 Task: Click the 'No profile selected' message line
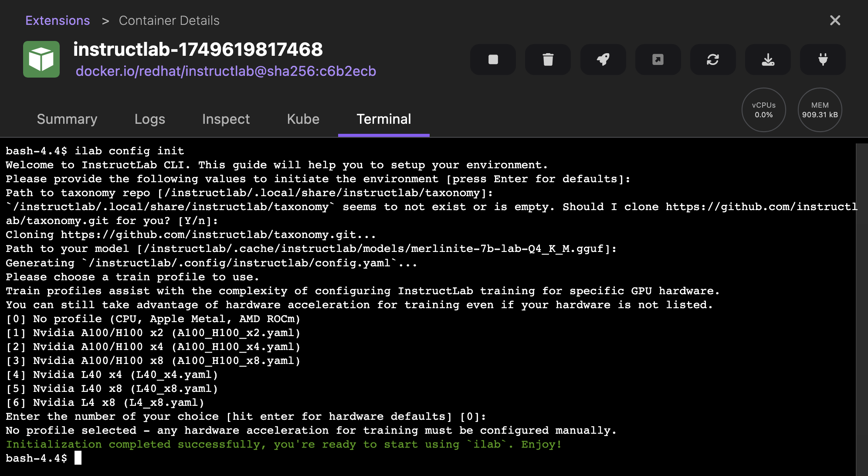pyautogui.click(x=311, y=430)
